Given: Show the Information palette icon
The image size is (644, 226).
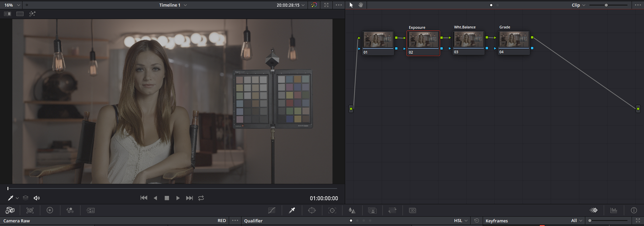Looking at the screenshot, I should click(x=633, y=210).
